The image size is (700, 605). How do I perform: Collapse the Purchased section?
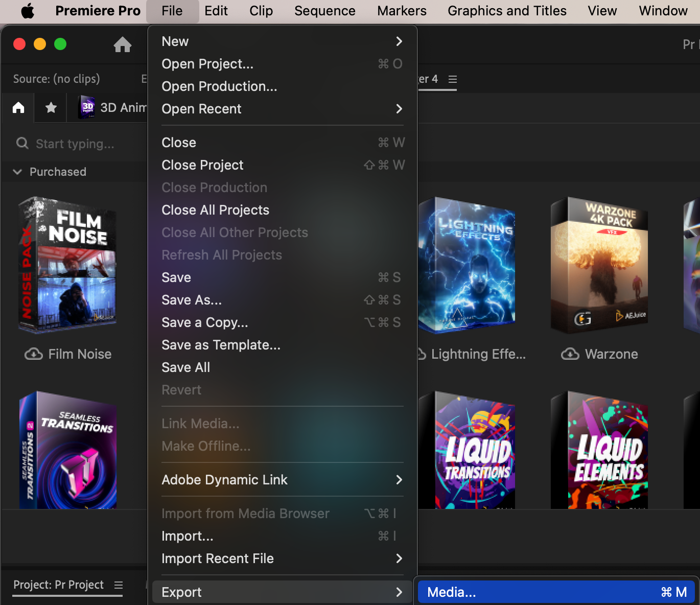17,172
